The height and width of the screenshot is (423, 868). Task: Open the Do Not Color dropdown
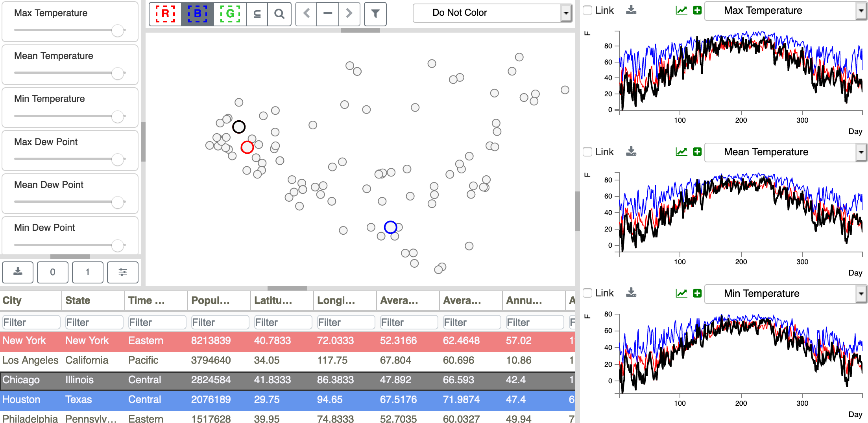click(x=492, y=13)
